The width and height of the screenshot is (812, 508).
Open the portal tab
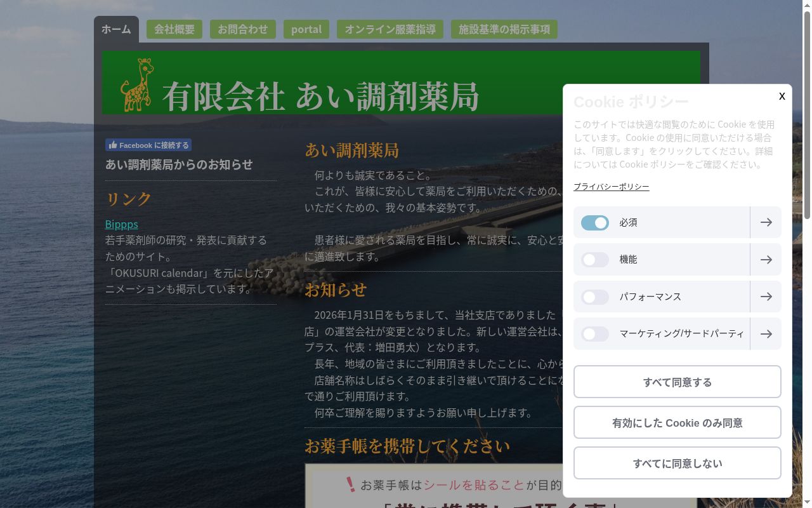(x=306, y=29)
